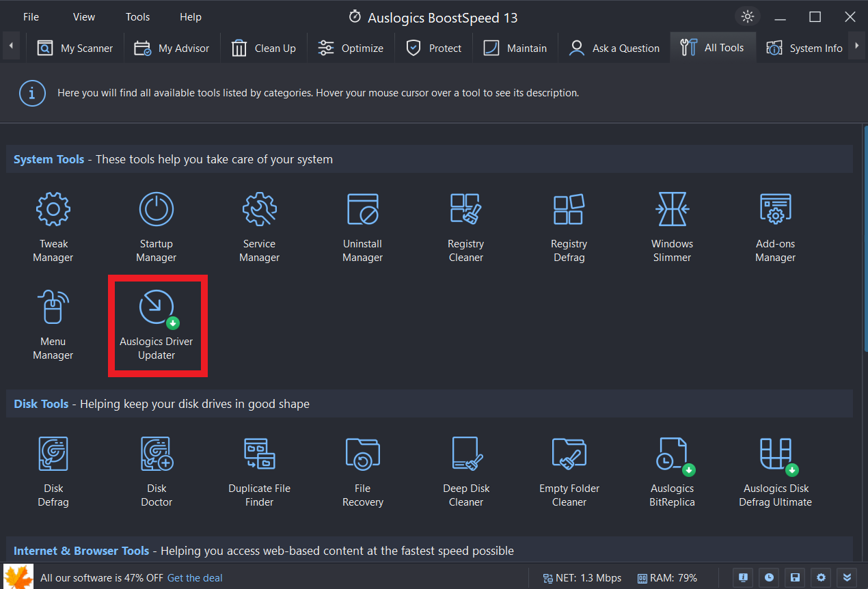Click the info circle icon in banner
868x589 pixels.
click(x=32, y=93)
